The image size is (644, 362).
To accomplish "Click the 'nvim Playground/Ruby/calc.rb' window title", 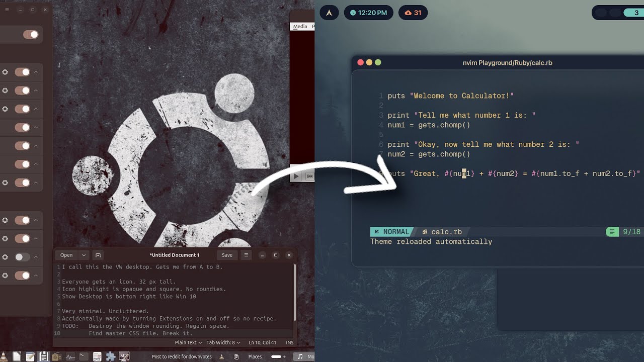I will pyautogui.click(x=507, y=63).
